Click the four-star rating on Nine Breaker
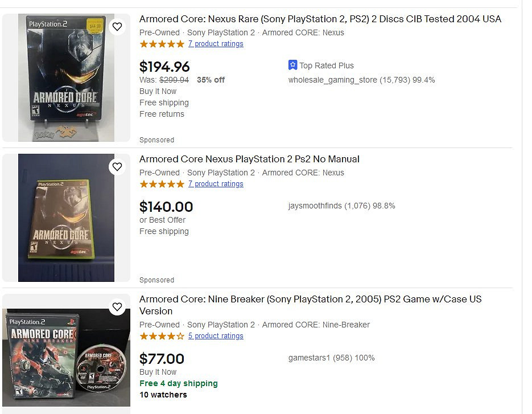Screen dimensions: 532x414 [162, 336]
